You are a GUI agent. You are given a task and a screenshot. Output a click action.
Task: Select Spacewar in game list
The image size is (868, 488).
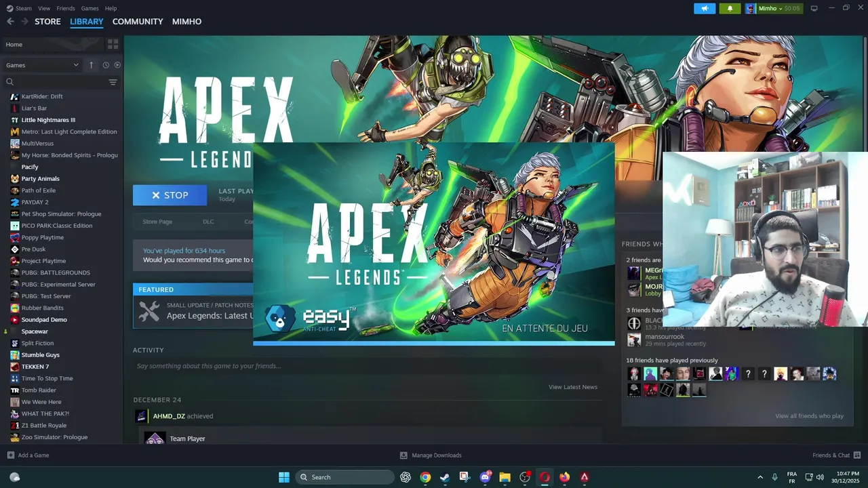(35, 331)
